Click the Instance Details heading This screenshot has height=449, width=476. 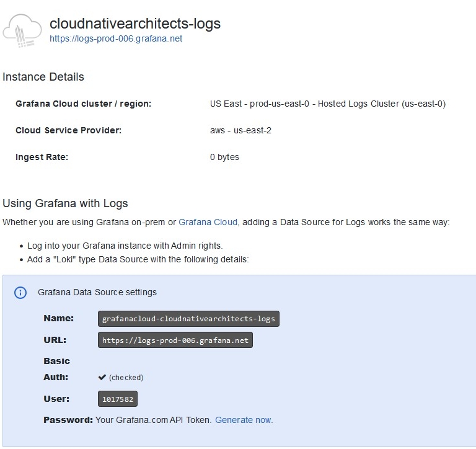point(43,77)
